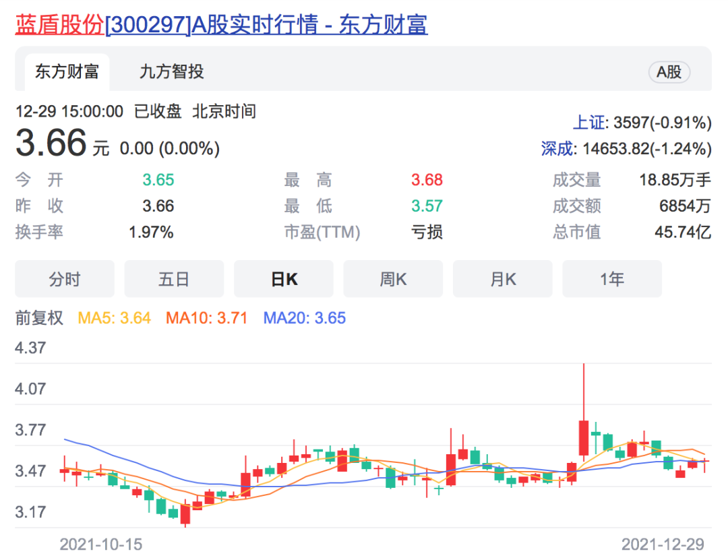The height and width of the screenshot is (560, 728).
Task: Open the 1年 yearly chart view
Action: (611, 278)
